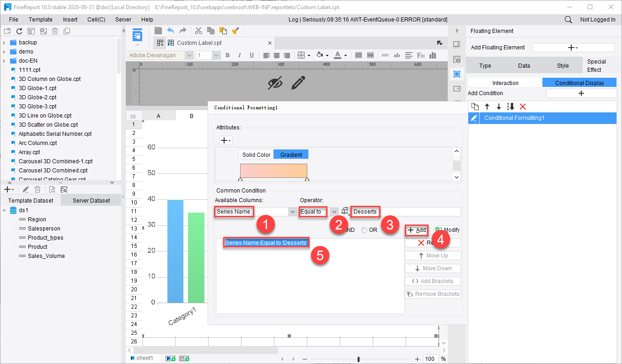
Task: Select the Solid Color fill option
Action: (256, 155)
